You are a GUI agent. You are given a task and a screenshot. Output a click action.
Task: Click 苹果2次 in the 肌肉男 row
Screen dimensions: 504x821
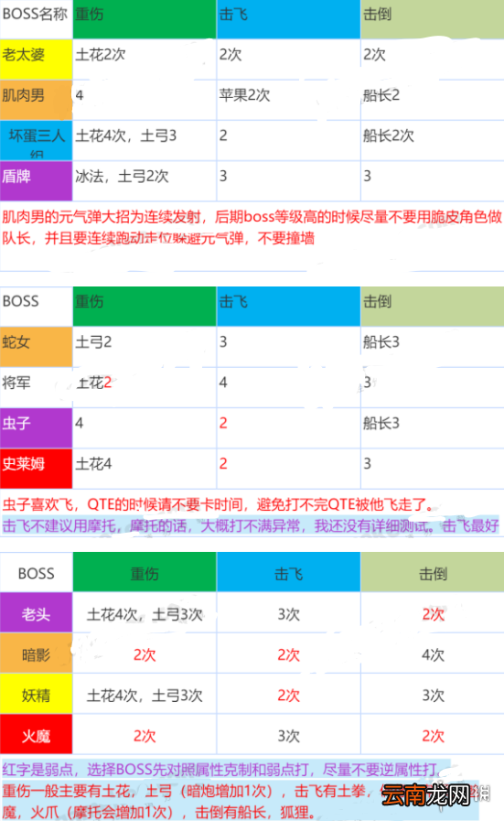(x=244, y=95)
